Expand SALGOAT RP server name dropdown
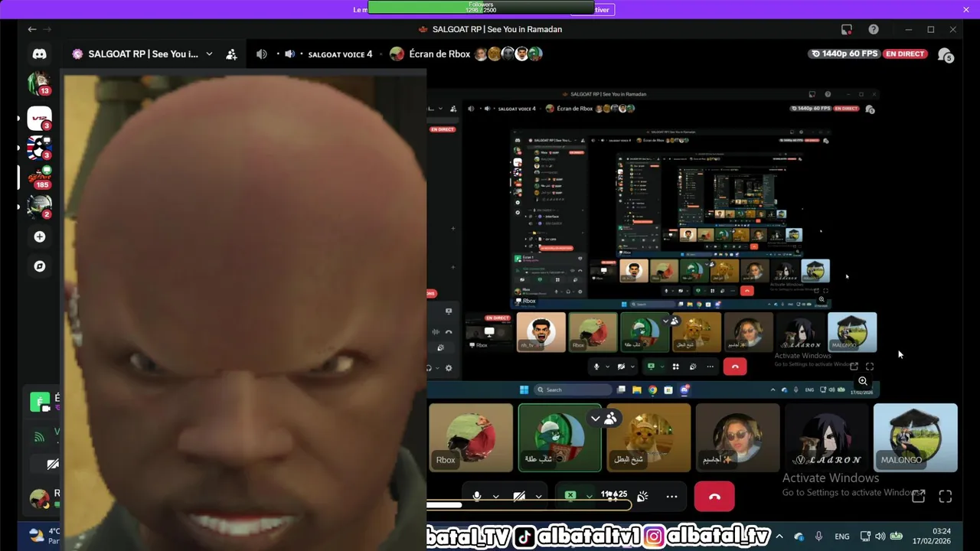This screenshot has height=551, width=980. pyautogui.click(x=209, y=54)
